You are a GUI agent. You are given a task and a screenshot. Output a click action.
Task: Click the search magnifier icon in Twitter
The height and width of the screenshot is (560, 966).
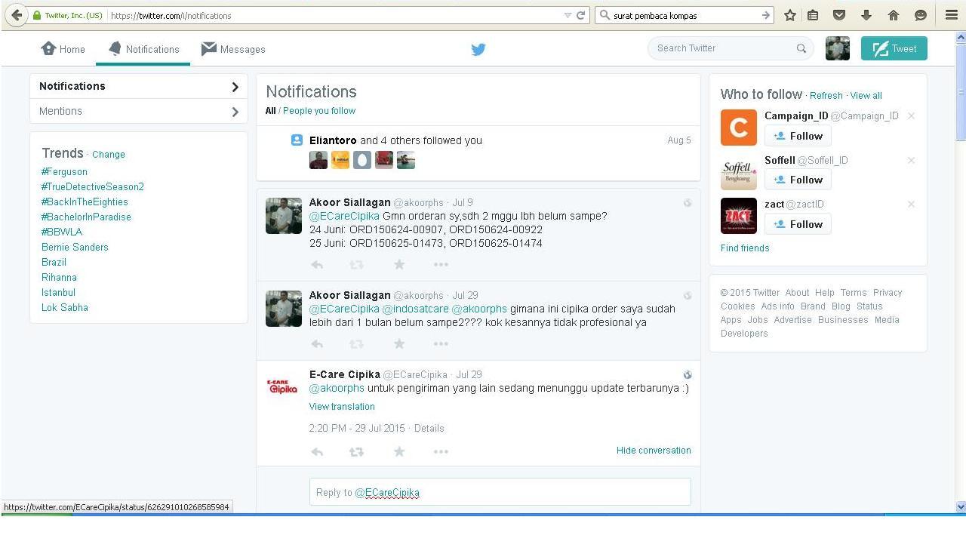click(801, 48)
